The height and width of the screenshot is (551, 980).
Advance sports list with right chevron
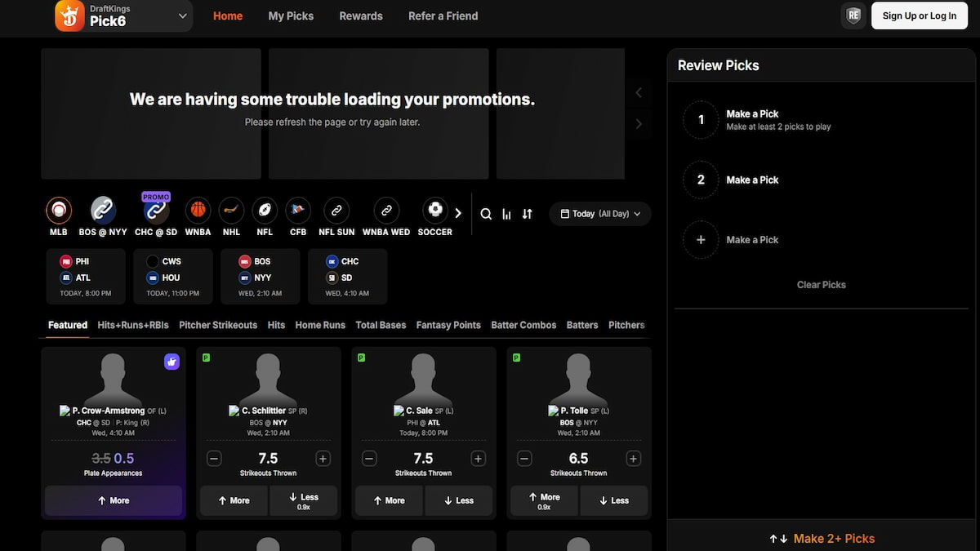point(458,213)
